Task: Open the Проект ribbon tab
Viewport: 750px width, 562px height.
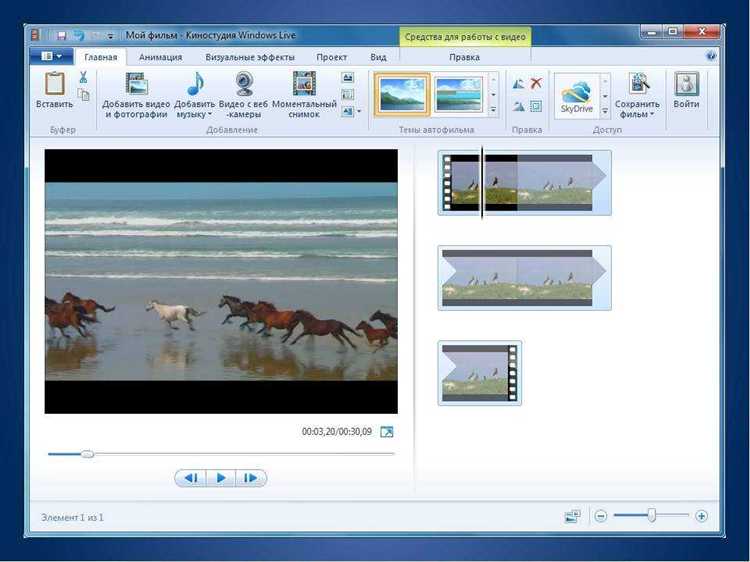Action: (331, 57)
